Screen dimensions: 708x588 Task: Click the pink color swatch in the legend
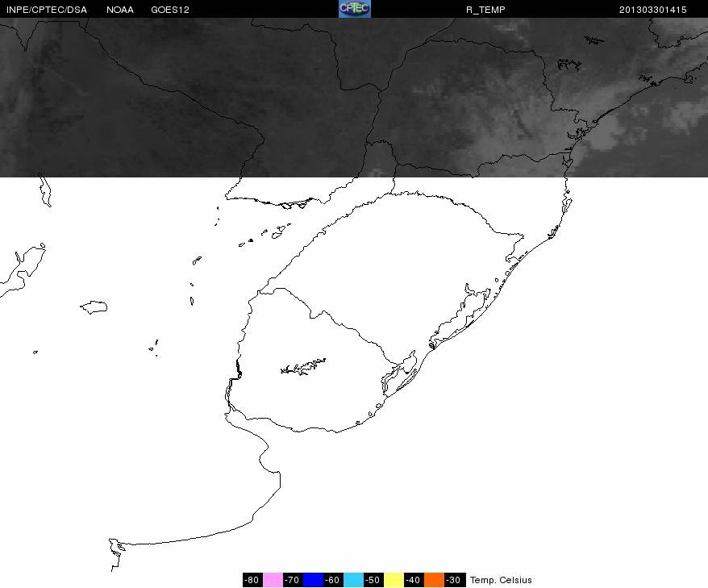273,580
